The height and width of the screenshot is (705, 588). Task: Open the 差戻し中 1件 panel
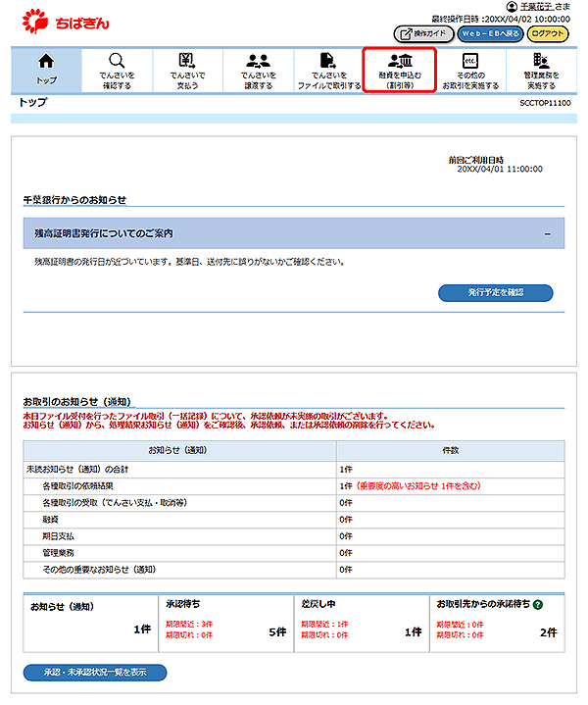[x=360, y=623]
